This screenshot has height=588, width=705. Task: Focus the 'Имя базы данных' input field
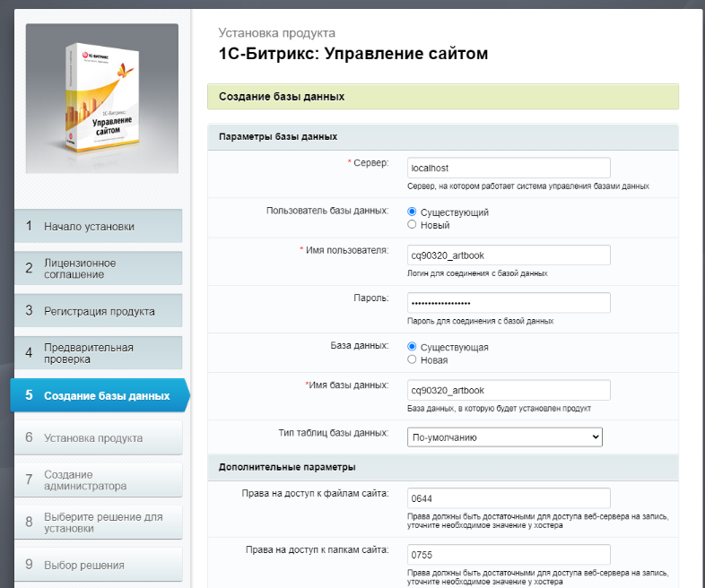[509, 390]
